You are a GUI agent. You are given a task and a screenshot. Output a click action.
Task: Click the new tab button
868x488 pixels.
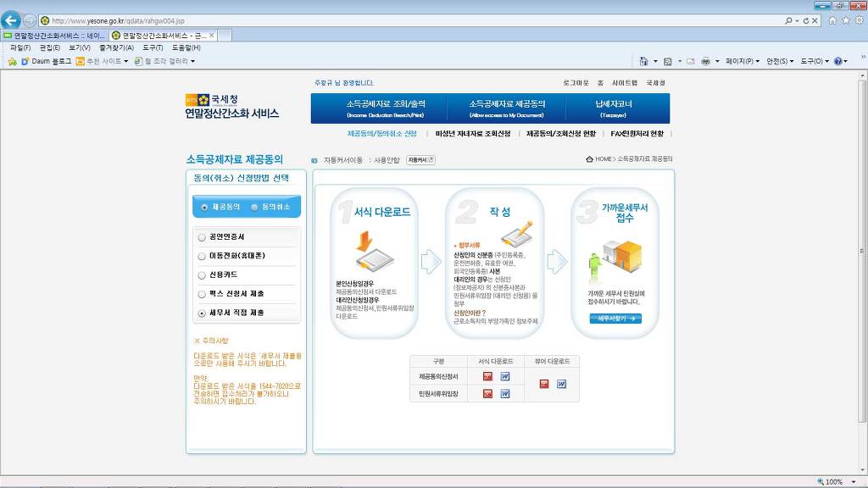(x=224, y=36)
